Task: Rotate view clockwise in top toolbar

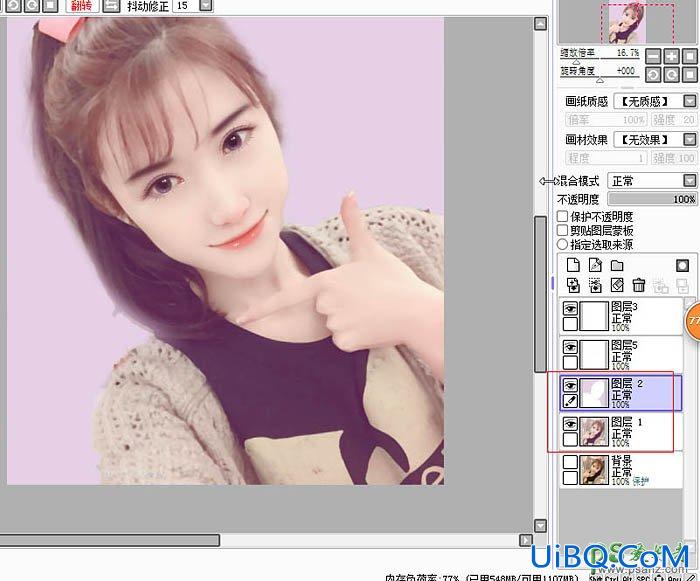Action: pos(32,5)
